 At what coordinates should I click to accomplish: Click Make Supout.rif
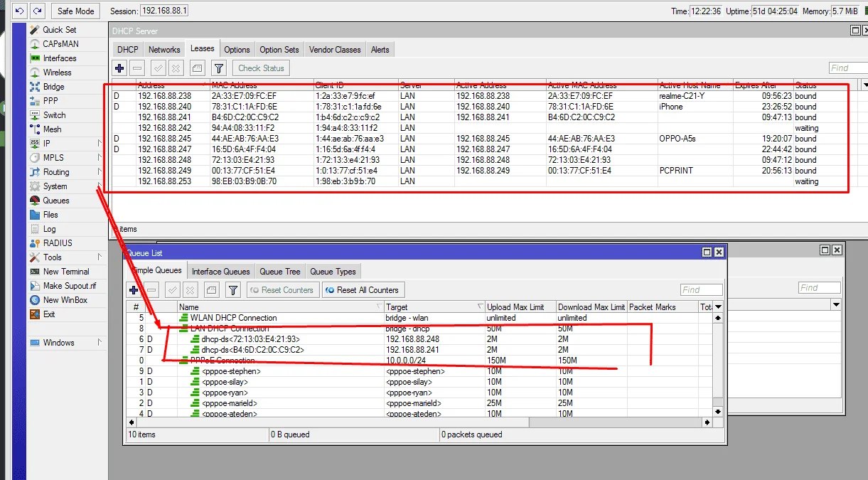tap(69, 286)
